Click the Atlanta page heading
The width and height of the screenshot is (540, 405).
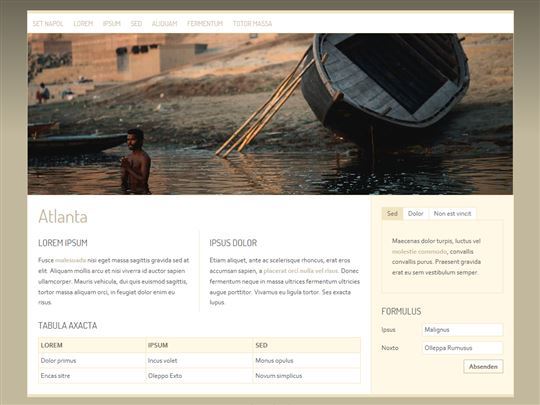pos(63,217)
